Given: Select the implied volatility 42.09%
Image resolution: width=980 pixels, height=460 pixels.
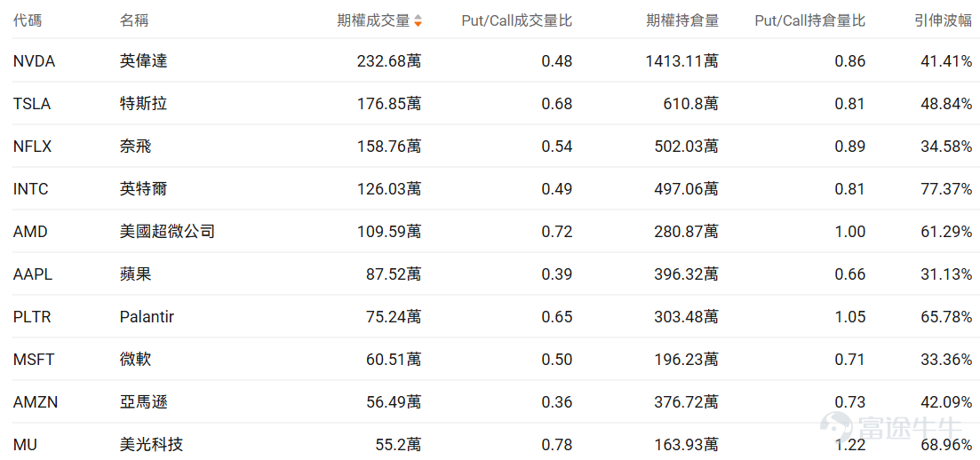Looking at the screenshot, I should tap(946, 402).
